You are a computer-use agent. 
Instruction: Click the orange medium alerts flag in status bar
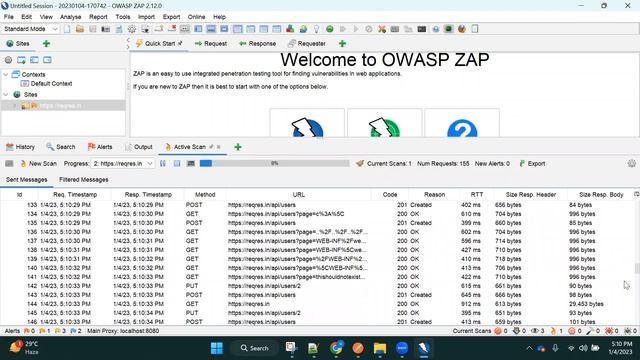pyautogui.click(x=42, y=331)
